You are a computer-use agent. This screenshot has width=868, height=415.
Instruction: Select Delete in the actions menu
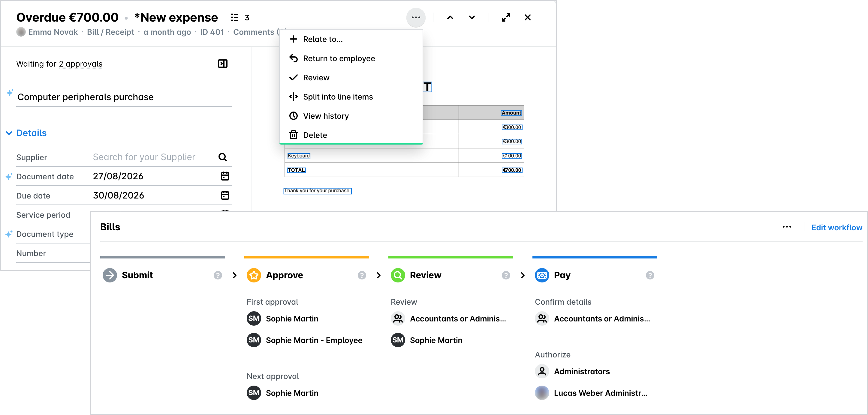pyautogui.click(x=351, y=135)
